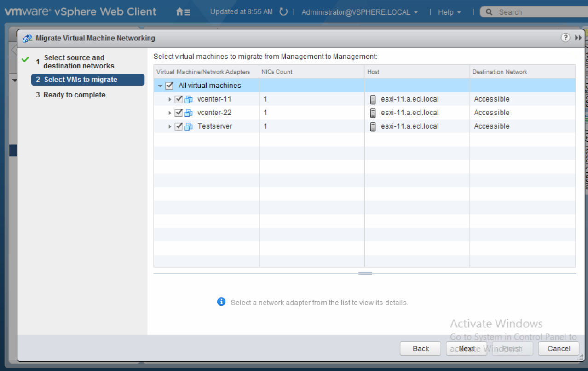Viewport: 588px width, 371px height.
Task: Open the Help menu
Action: click(449, 12)
